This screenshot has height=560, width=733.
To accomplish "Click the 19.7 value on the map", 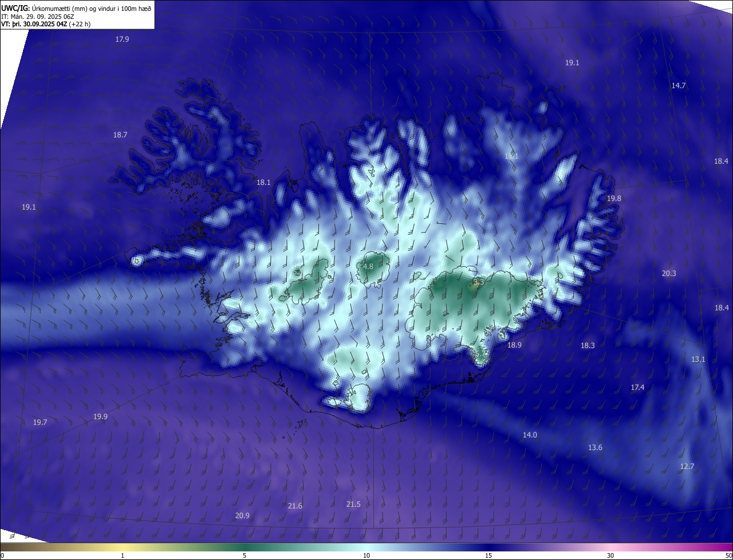I will point(40,423).
